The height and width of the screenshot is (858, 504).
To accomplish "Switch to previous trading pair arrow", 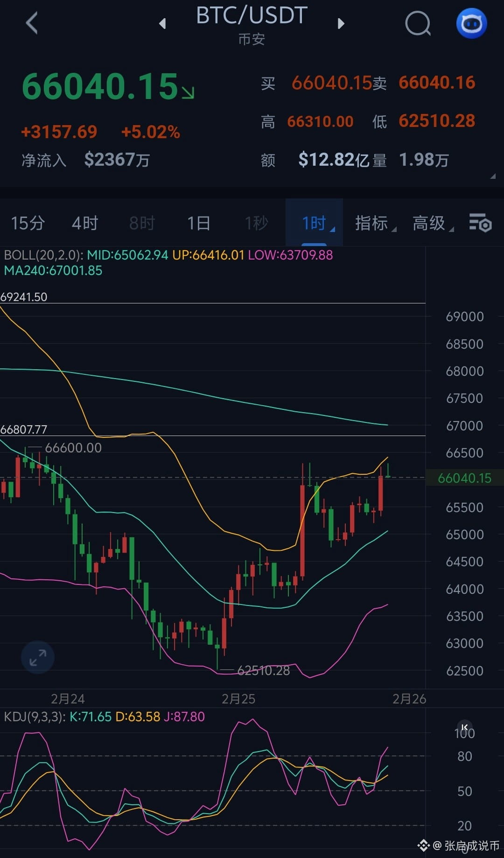I will point(162,23).
